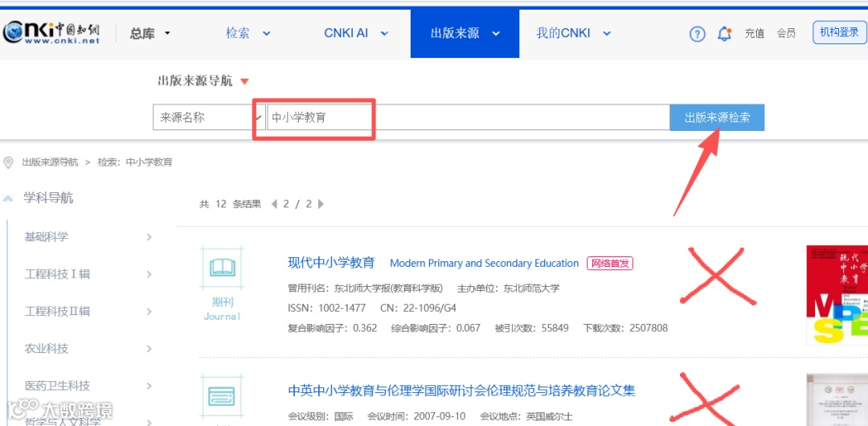Screen dimensions: 868x426
Task: Go to next results page arrow
Action: [x=321, y=204]
